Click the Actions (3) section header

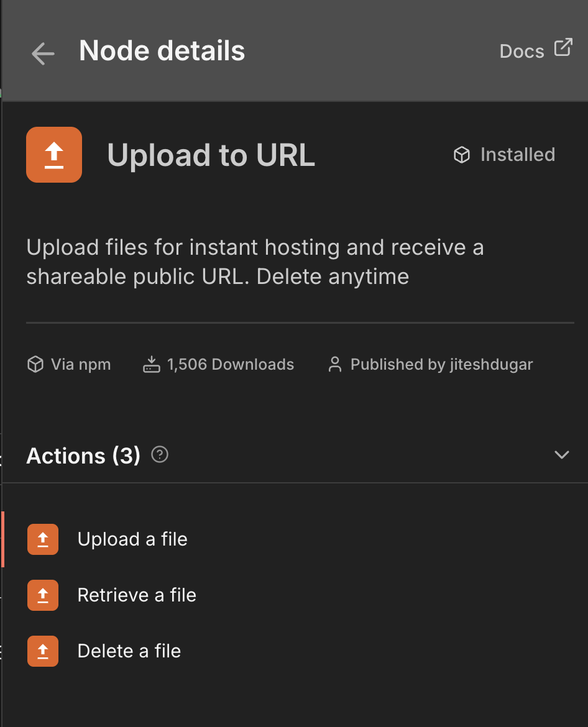click(83, 455)
